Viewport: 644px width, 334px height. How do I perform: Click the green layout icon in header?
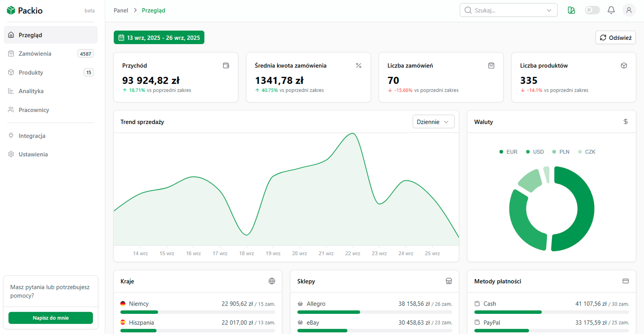[x=571, y=10]
